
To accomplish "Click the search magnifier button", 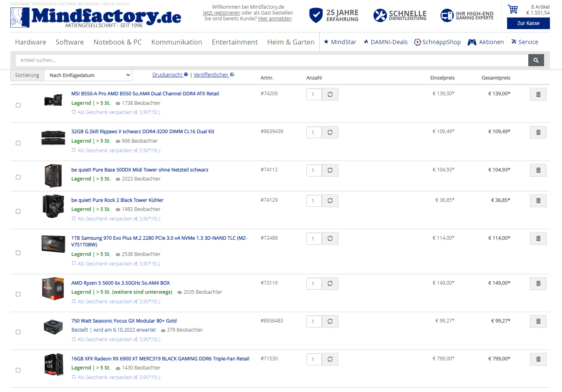I will pyautogui.click(x=536, y=60).
